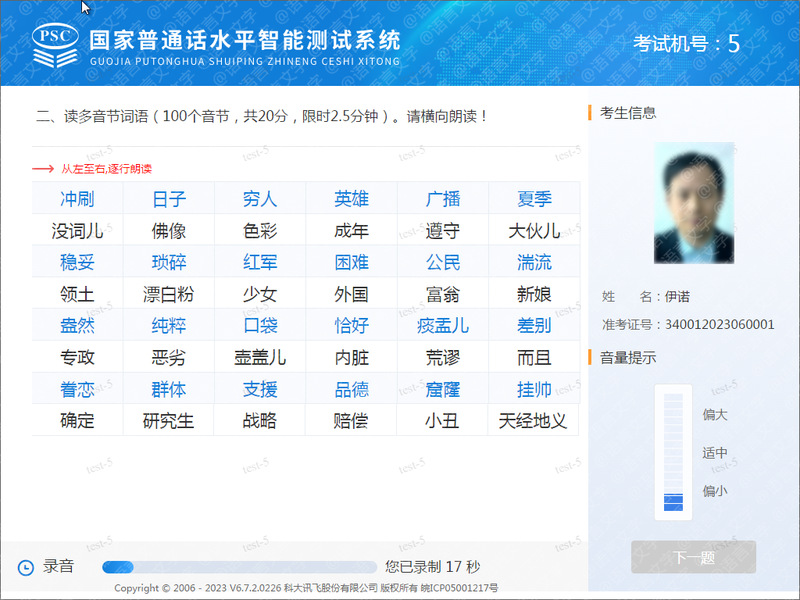Click the word 大伙儿

click(x=534, y=231)
